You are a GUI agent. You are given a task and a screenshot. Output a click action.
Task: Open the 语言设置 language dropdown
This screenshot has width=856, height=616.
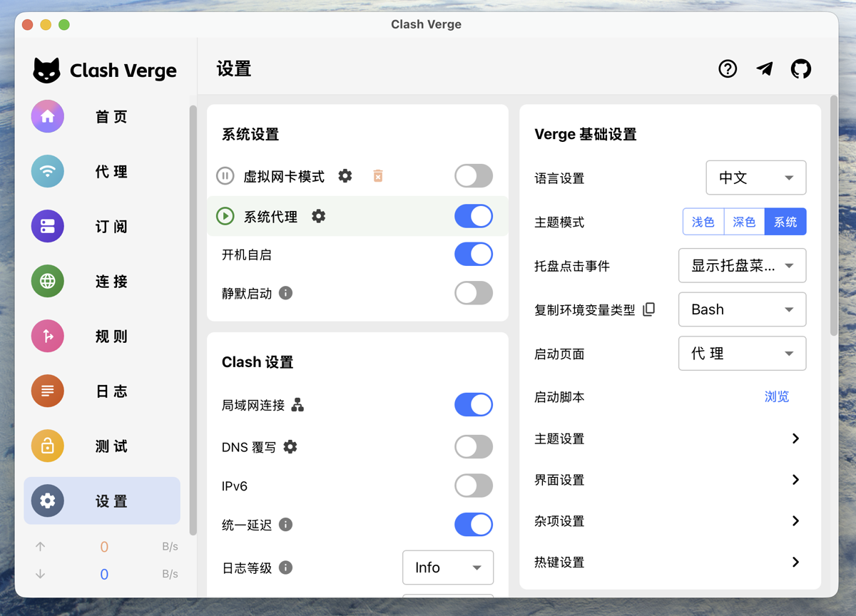click(x=755, y=178)
